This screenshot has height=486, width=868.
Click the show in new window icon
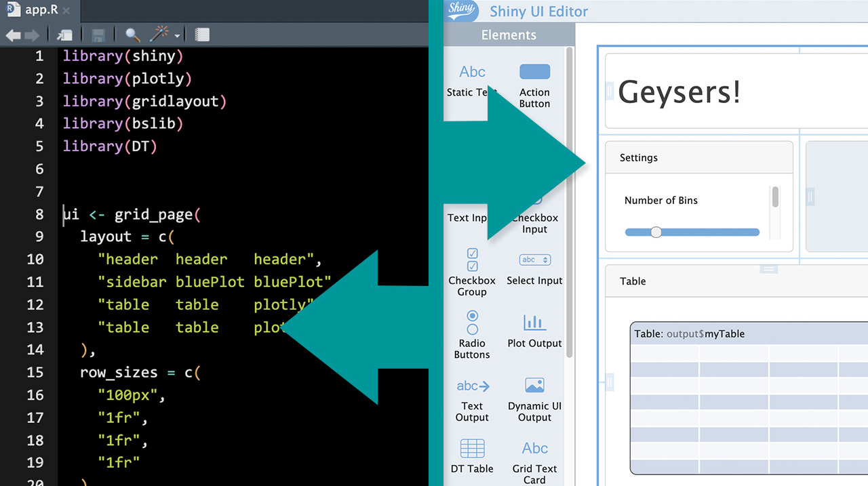coord(65,35)
